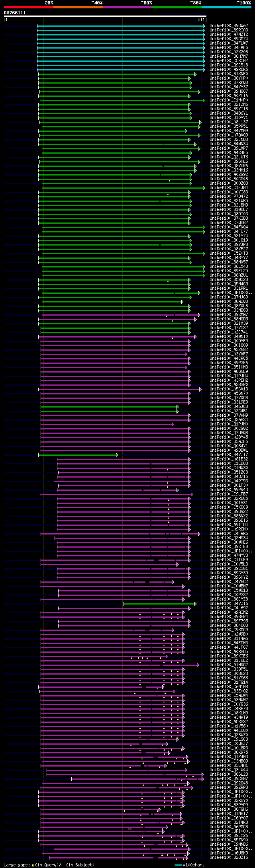255x868 pixels.
Task: Click the cyan alignment bar for UniRef100_Q6H7M7
Action: pos(121,57)
